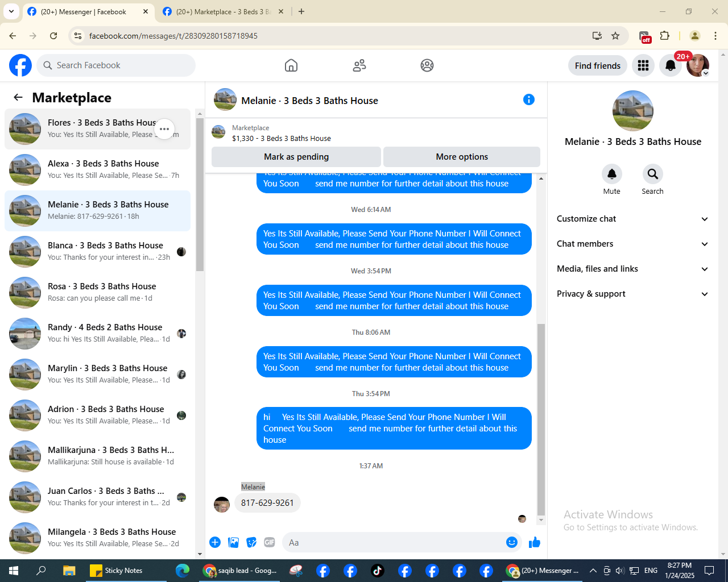
Task: Mute the conversation with bell icon
Action: click(x=612, y=174)
